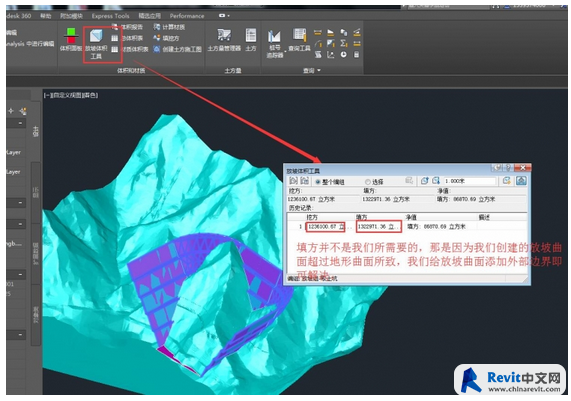Open the 体积和材质 panel title

(131, 70)
